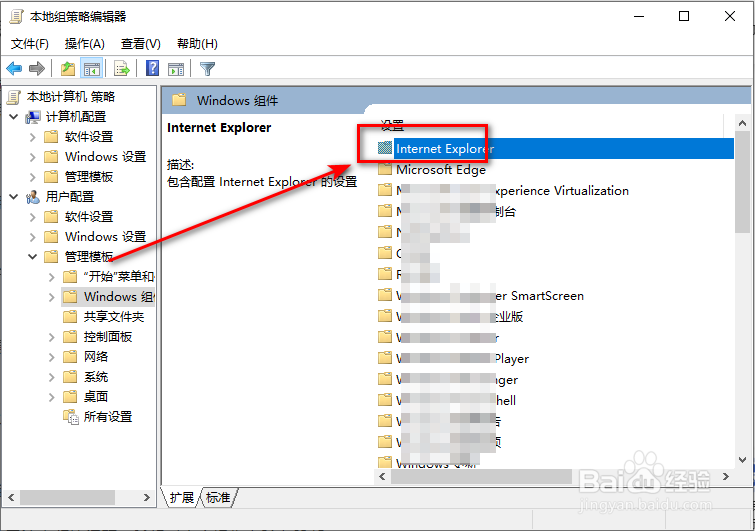Viewport: 755px width, 531px height.
Task: Select 本地计算机 策略 root node
Action: 71,97
